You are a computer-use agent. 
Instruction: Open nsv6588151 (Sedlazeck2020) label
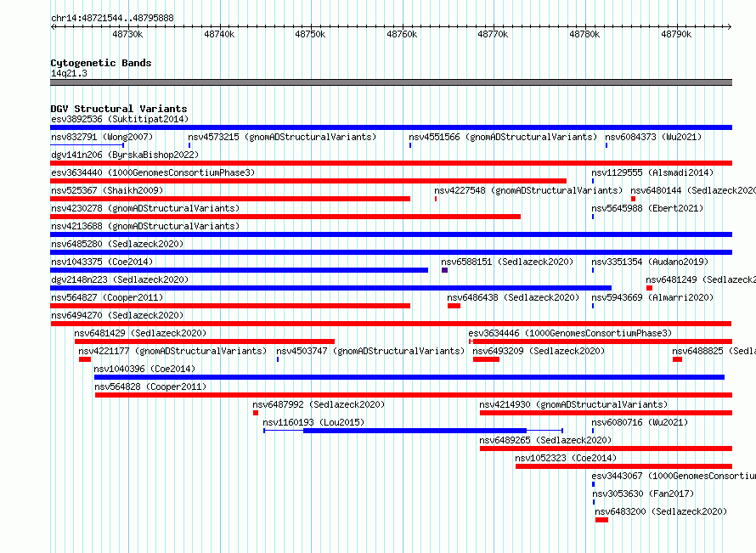(507, 262)
